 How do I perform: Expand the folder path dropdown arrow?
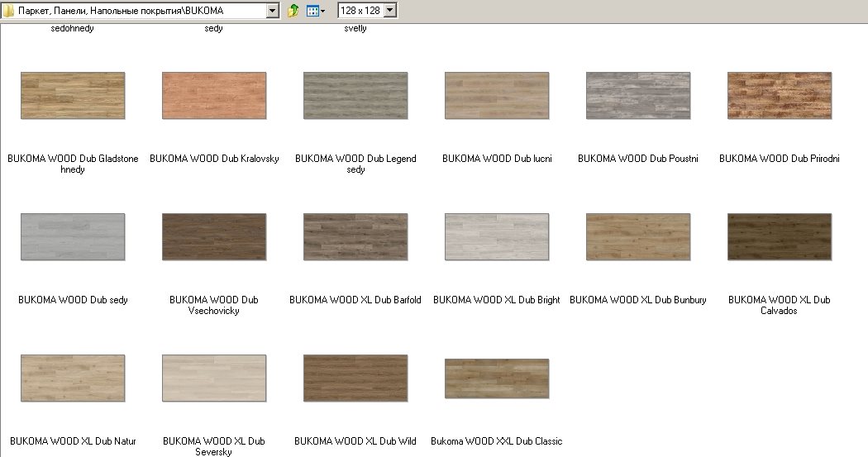272,11
